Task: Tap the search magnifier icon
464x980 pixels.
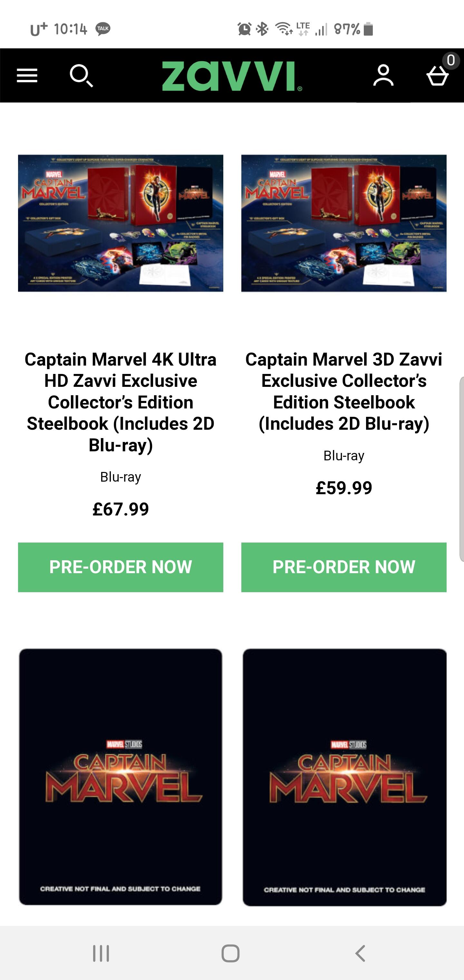Action: pos(82,76)
